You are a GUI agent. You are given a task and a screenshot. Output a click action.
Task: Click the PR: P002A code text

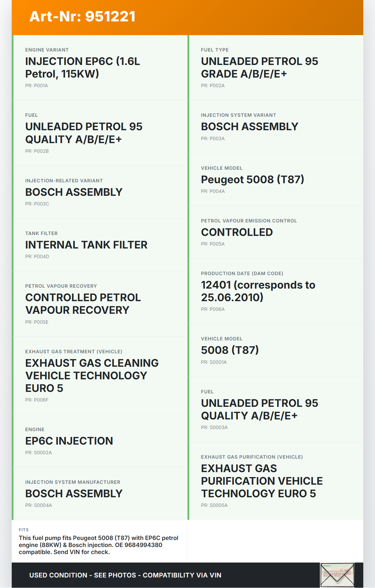point(213,86)
